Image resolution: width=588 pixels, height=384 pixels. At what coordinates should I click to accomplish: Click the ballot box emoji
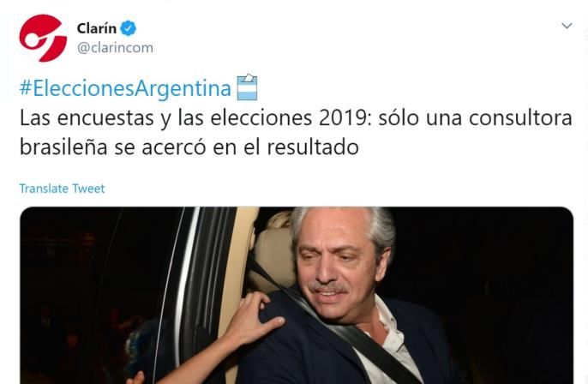[x=247, y=87]
